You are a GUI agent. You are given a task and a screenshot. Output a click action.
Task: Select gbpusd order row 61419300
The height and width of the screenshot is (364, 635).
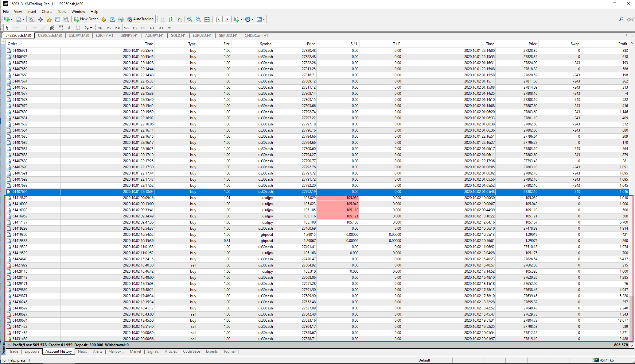[x=317, y=235]
